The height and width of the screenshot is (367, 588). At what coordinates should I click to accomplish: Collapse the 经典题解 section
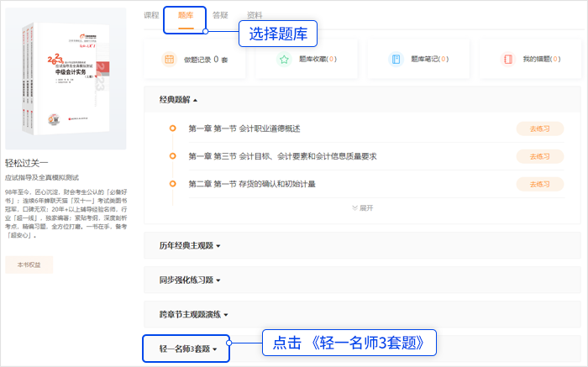(179, 100)
